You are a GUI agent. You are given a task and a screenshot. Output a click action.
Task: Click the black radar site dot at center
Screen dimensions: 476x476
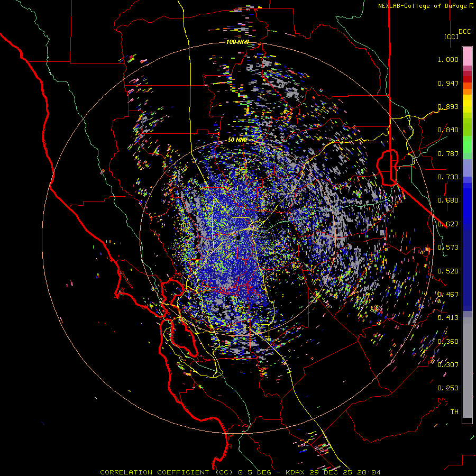point(238,238)
